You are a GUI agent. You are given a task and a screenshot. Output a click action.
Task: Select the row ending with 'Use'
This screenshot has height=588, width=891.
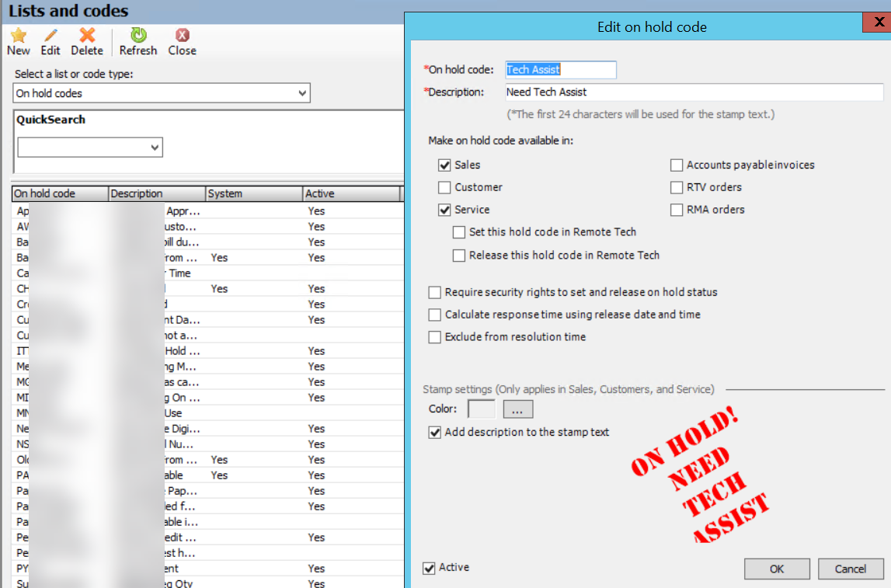coord(207,413)
